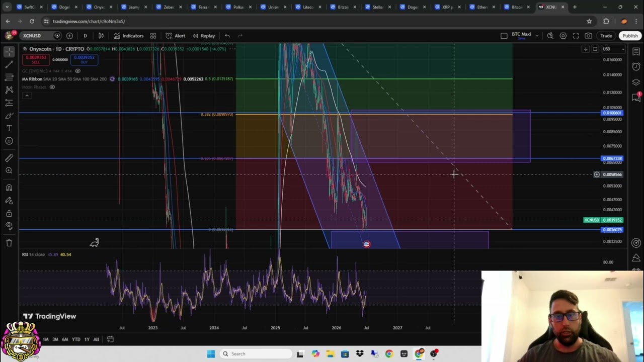Click the BUY price button
This screenshot has width=644, height=362.
point(84,59)
